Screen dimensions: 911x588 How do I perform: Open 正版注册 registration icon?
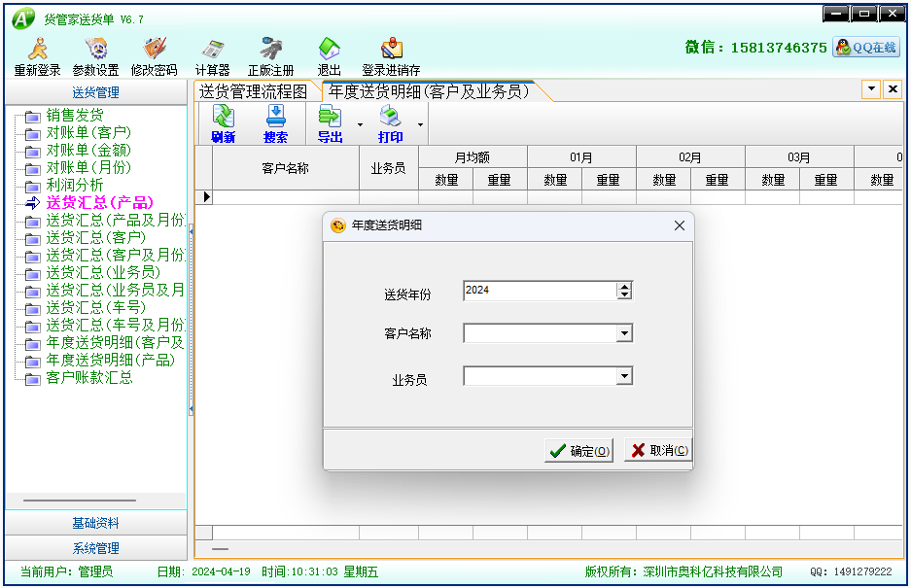pos(270,55)
